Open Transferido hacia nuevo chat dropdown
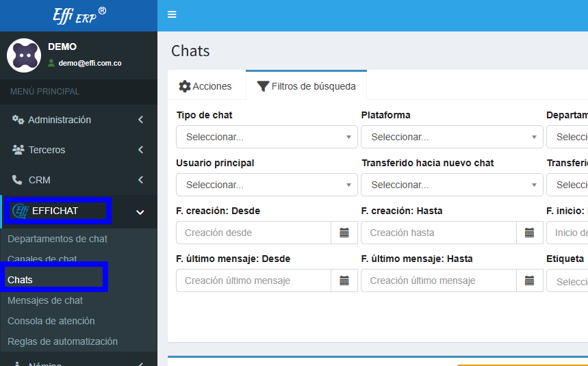Screen dimensions: 588x366 tap(452, 185)
